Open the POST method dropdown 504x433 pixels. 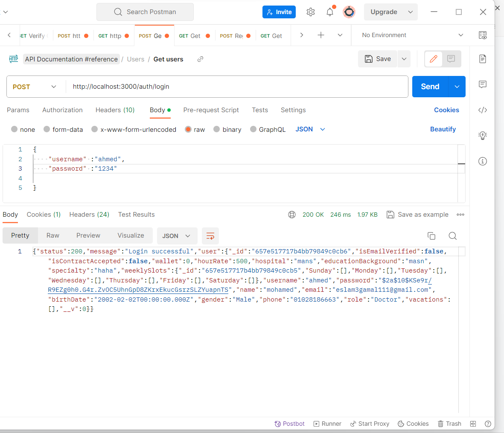tap(35, 87)
